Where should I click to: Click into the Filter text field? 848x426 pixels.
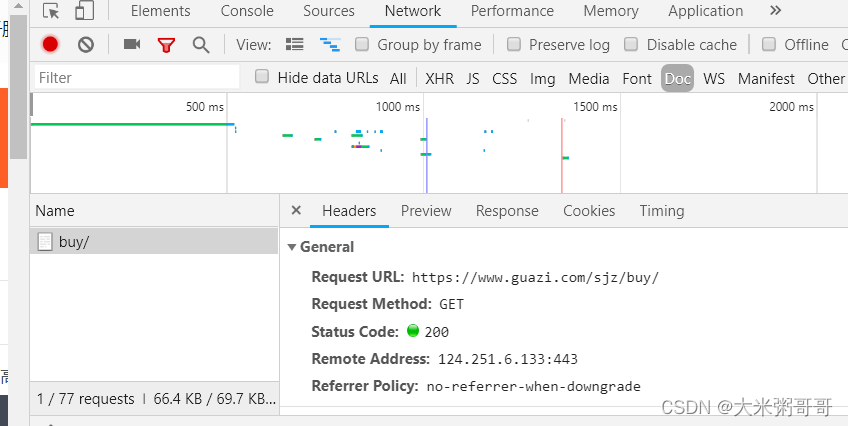(x=137, y=77)
